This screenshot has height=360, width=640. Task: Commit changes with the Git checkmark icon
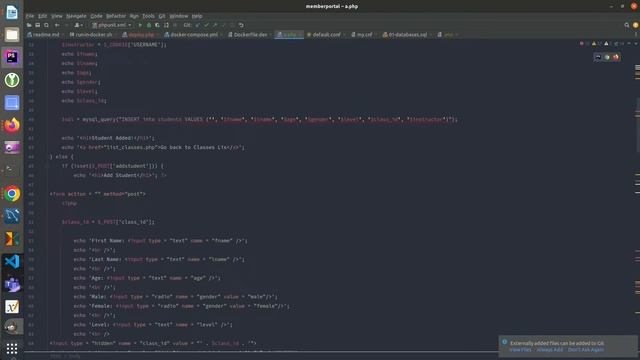tap(207, 25)
